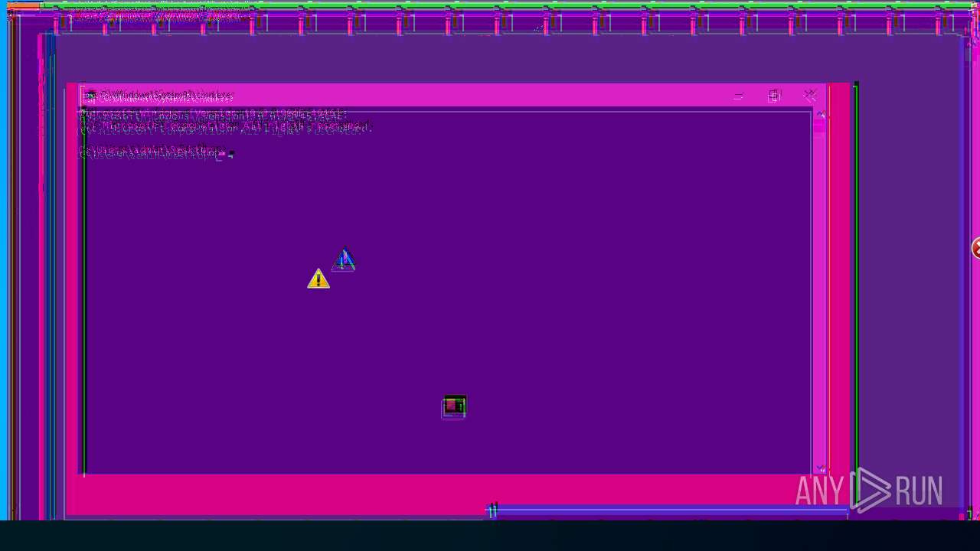Maximize the command prompt window
980x551 pixels.
click(x=774, y=96)
